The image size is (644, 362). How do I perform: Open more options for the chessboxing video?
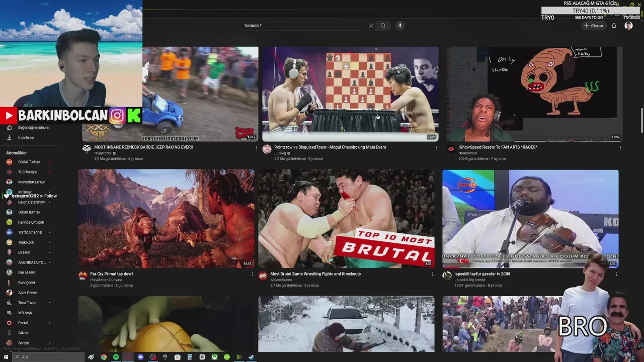pyautogui.click(x=436, y=148)
